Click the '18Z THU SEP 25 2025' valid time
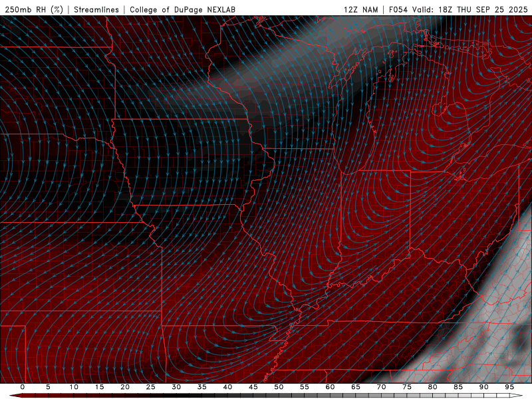 click(483, 9)
